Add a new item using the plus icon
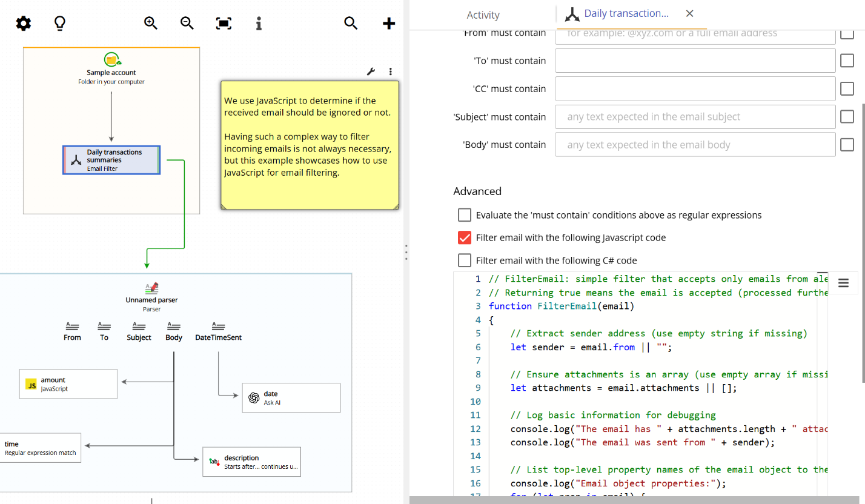The height and width of the screenshot is (504, 865). tap(388, 23)
